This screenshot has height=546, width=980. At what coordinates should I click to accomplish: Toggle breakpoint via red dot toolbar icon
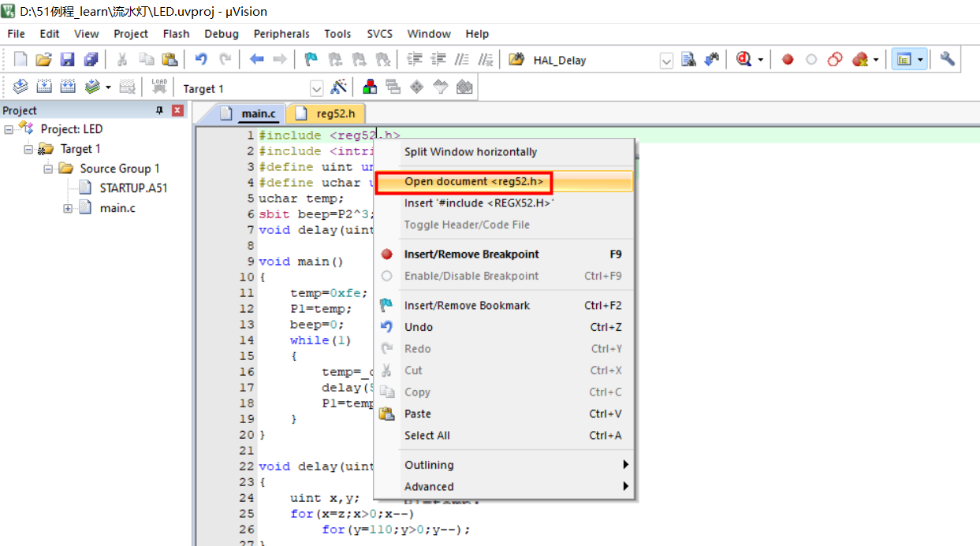[x=787, y=59]
